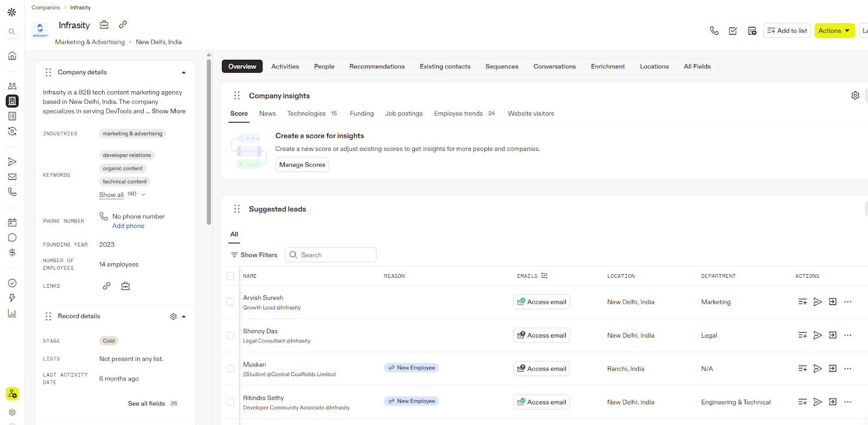Viewport: 868px width, 425px height.
Task: Click the add-to-list icon for Shenoy Das
Action: (802, 335)
